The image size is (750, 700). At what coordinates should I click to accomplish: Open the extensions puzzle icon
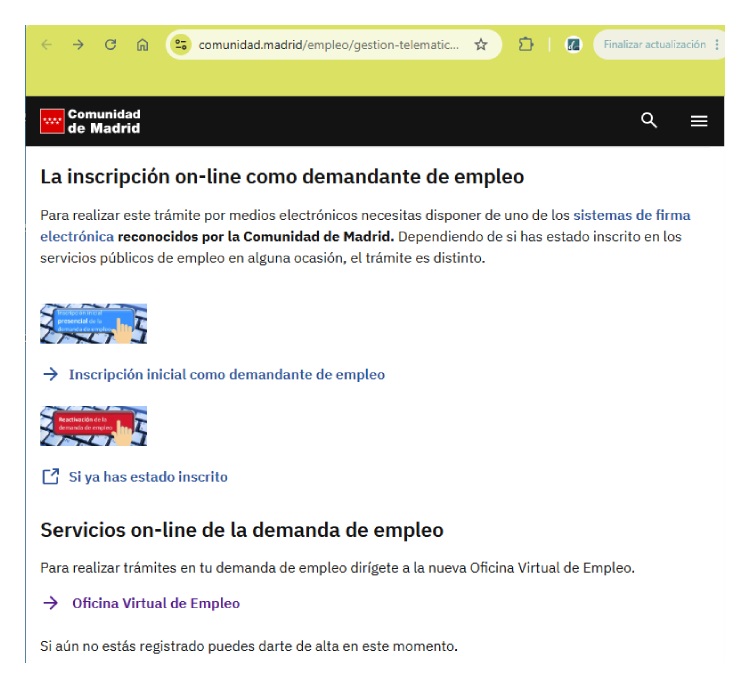click(526, 44)
